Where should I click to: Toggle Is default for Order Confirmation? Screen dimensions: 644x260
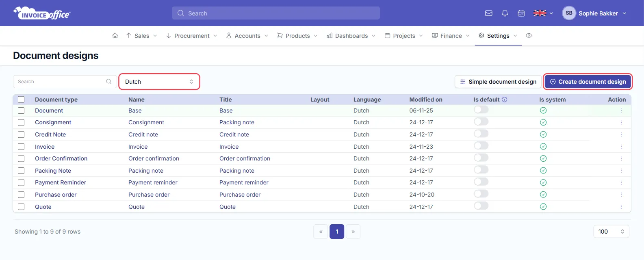pos(481,158)
